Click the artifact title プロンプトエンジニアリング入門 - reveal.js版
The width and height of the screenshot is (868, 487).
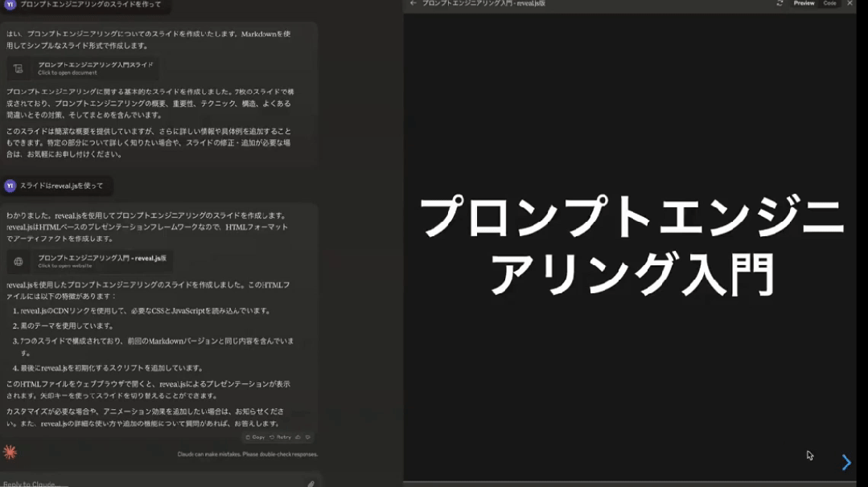tap(483, 3)
